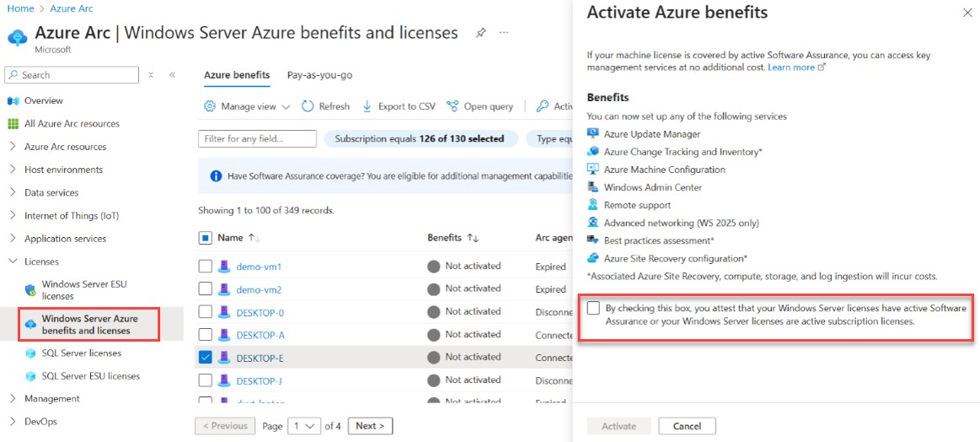Click the Refresh icon in toolbar
The width and height of the screenshot is (980, 442).
pos(308,106)
